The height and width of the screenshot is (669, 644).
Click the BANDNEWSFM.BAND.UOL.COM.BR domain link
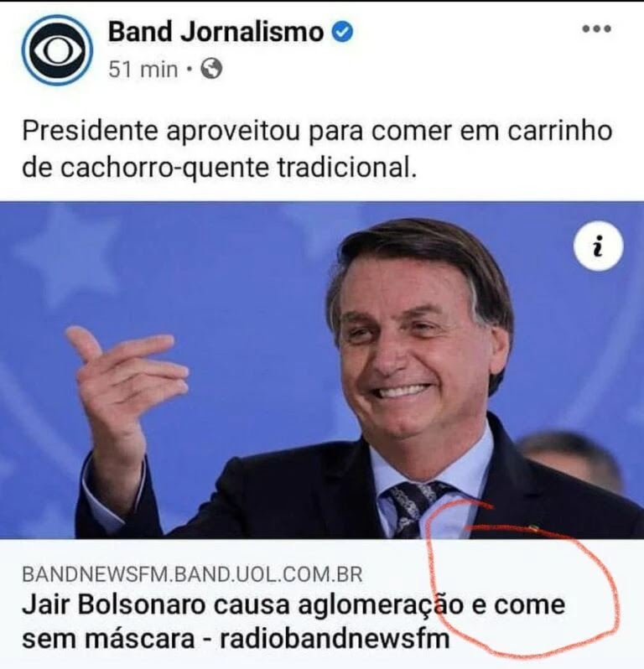pyautogui.click(x=192, y=574)
